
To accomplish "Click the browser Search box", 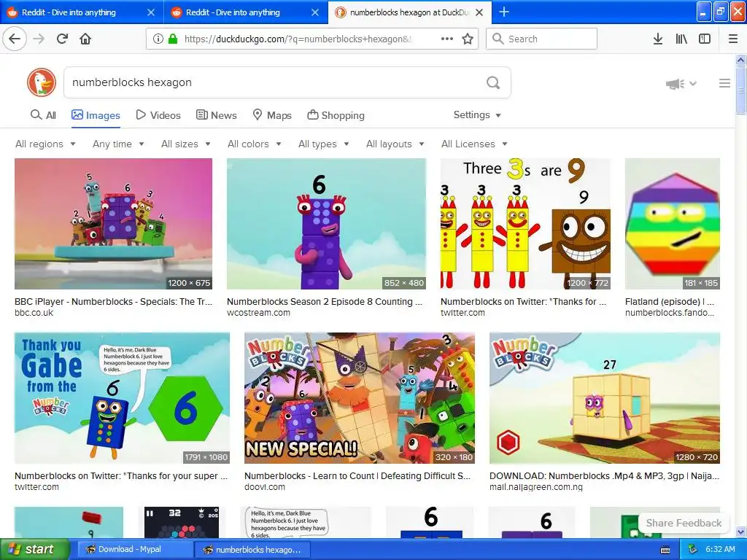I will (x=542, y=39).
